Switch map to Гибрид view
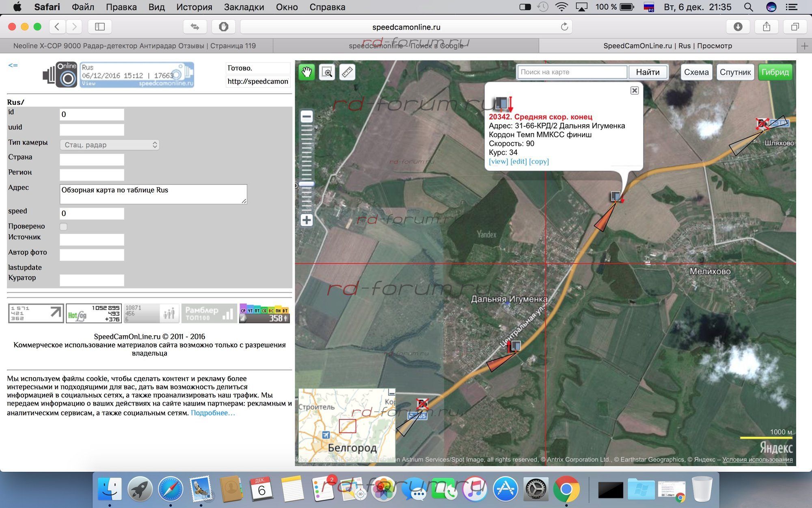 (775, 72)
